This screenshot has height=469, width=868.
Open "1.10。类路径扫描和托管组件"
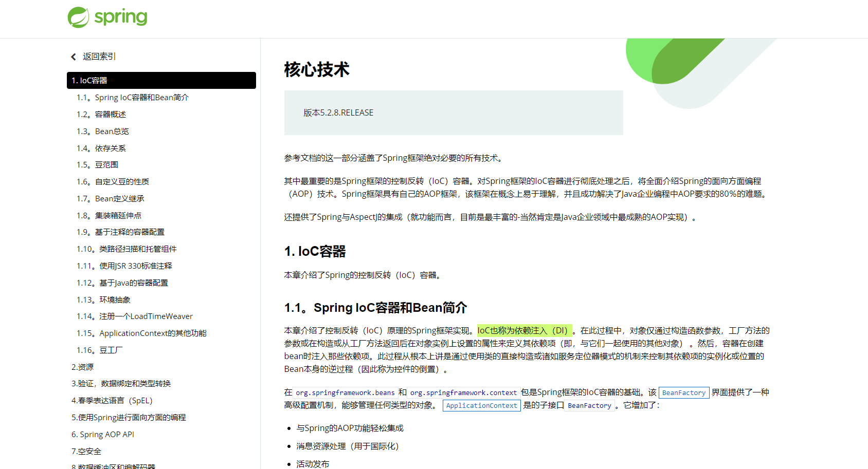click(125, 249)
